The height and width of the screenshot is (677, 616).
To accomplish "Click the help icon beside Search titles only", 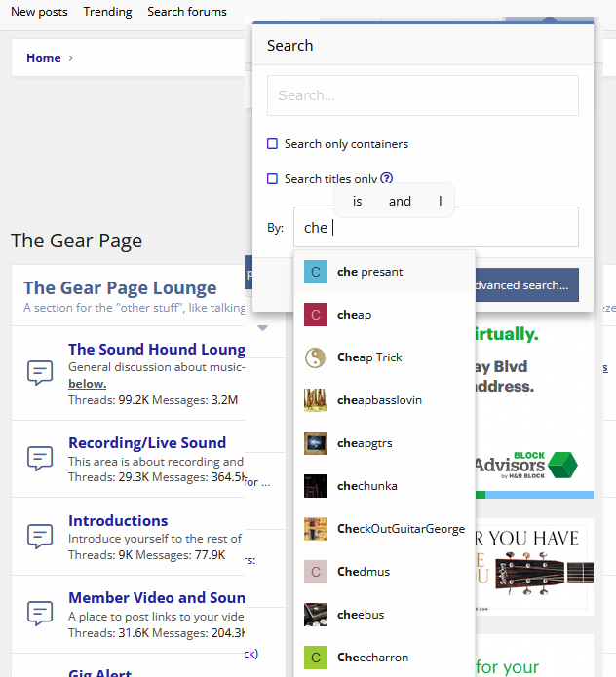I will click(x=387, y=178).
